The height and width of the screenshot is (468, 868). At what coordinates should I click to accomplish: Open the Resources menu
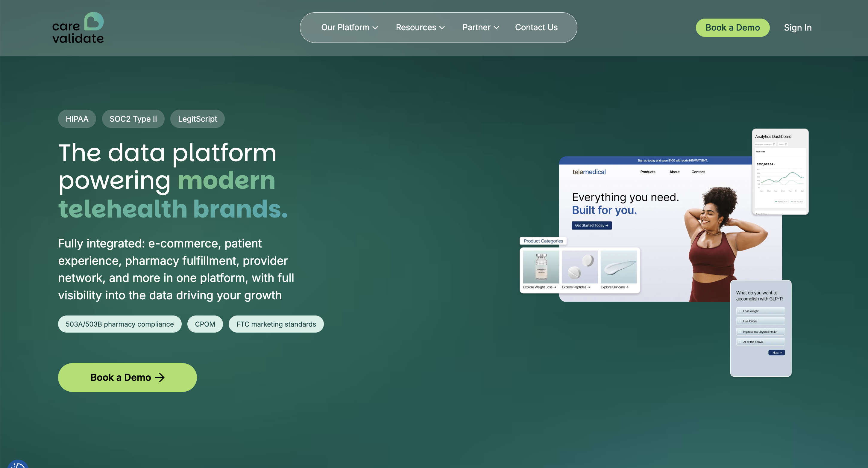(420, 27)
